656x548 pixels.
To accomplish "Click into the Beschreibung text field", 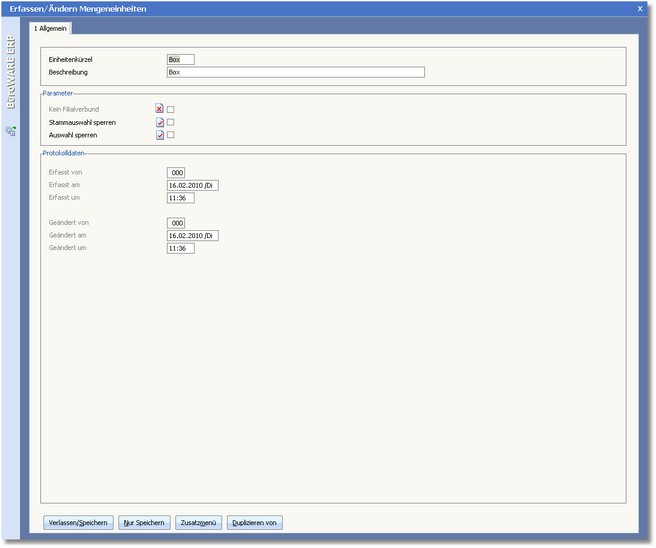I will coord(296,73).
